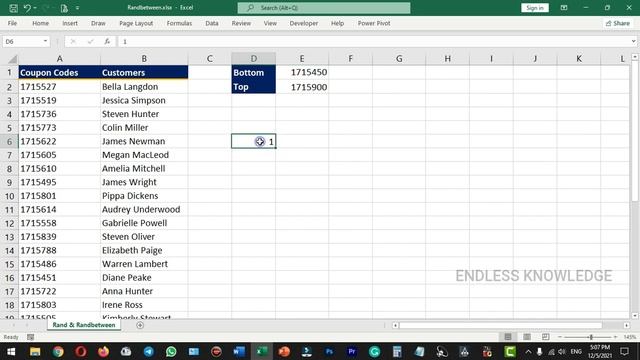Open the Data ribbon tab
Screen dimensions: 640x360
tap(212, 23)
